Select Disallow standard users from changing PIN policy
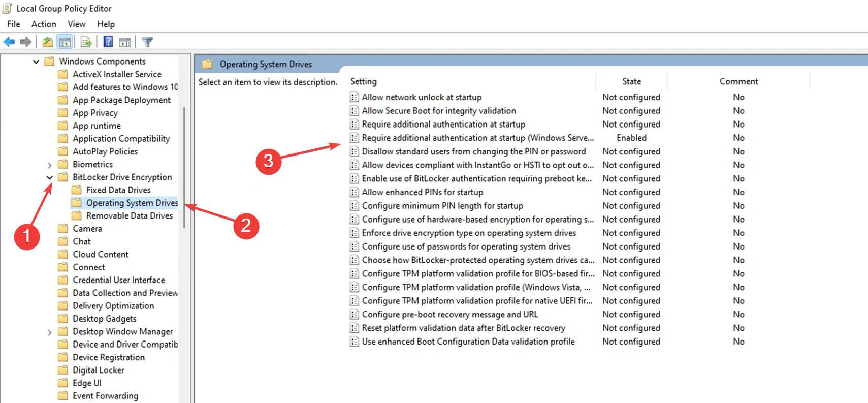 click(x=474, y=151)
